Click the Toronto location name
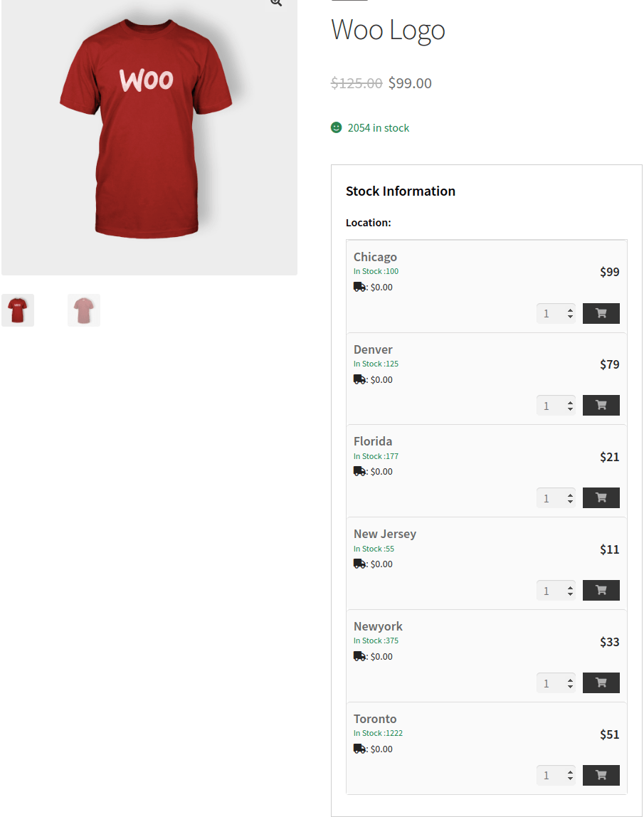The image size is (644, 817). 375,719
